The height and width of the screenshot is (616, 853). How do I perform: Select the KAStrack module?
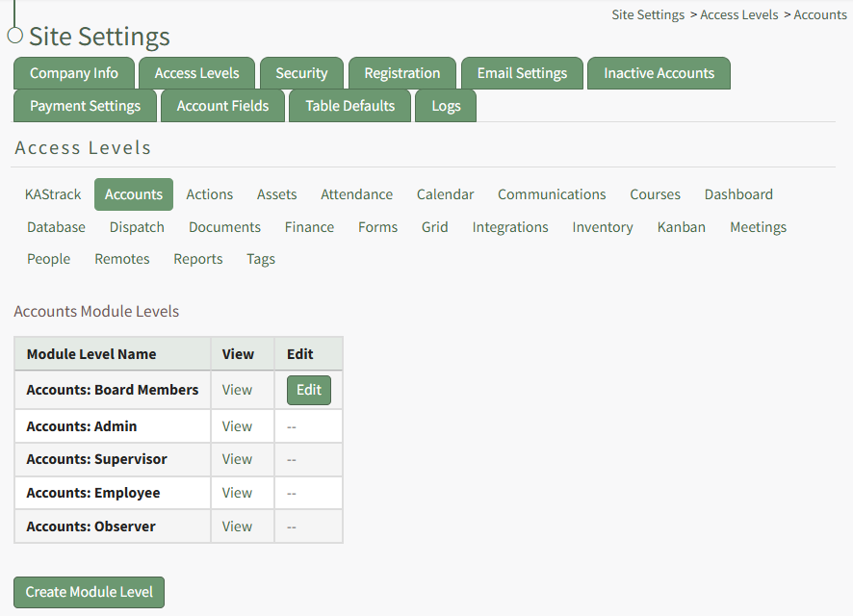(x=53, y=194)
